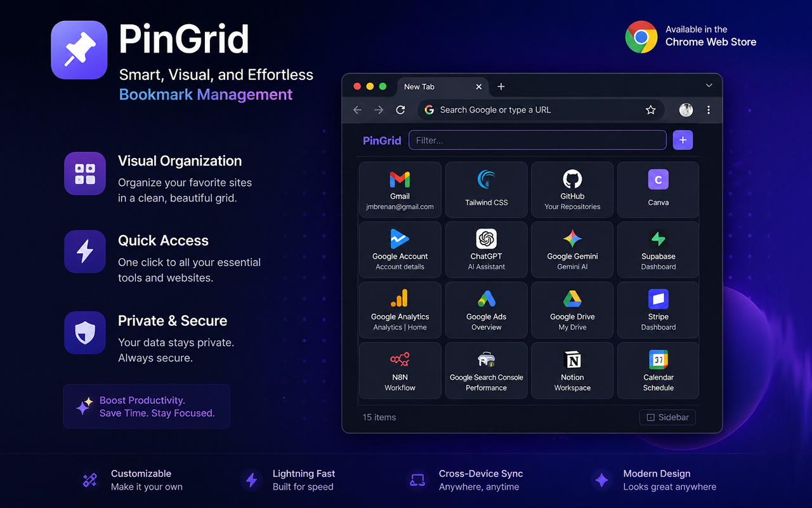The image size is (812, 508).
Task: Add a bookmark with purple plus button
Action: tap(683, 140)
